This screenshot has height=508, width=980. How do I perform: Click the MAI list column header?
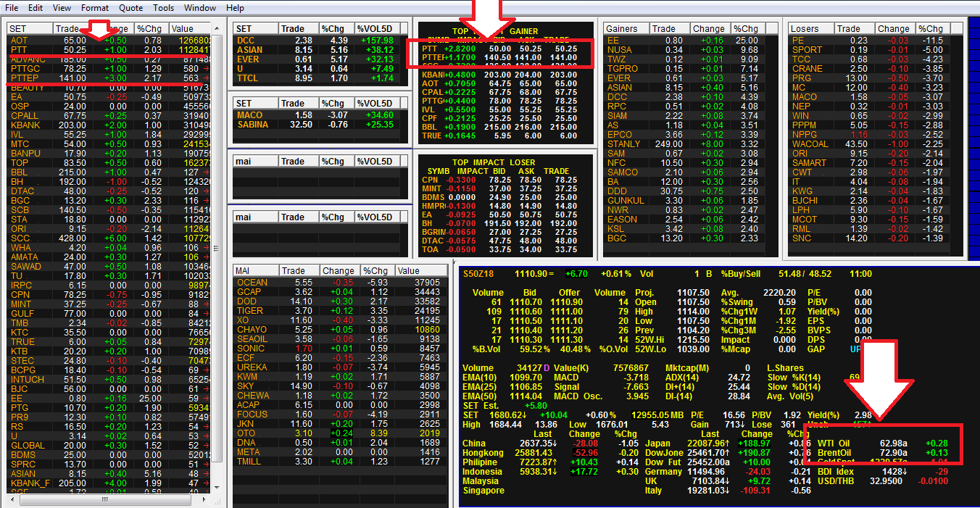pos(255,270)
